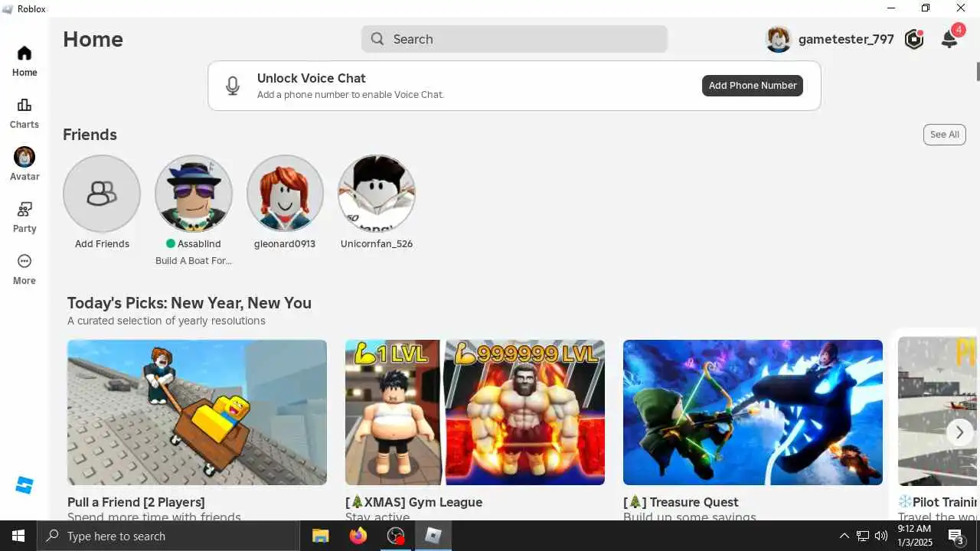Open the notifications bell icon

pos(949,39)
